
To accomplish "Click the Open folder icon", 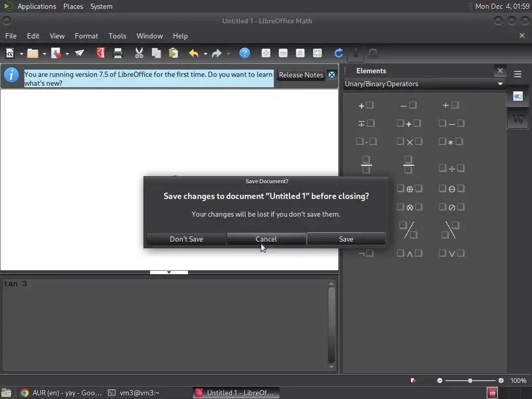I will click(x=33, y=54).
